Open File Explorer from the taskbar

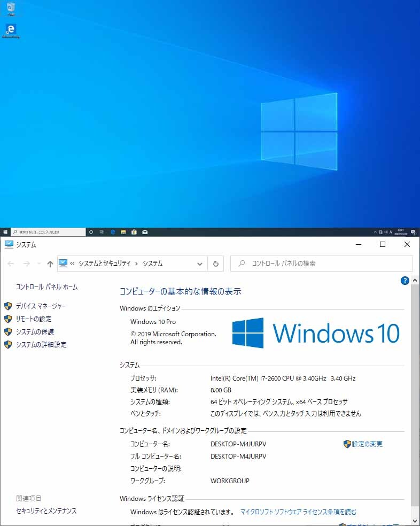click(123, 232)
